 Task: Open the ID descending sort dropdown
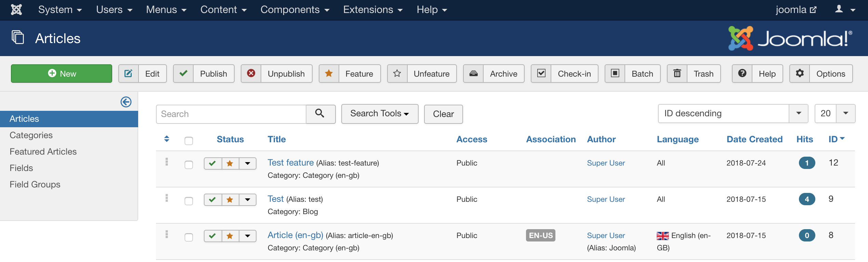pos(733,114)
